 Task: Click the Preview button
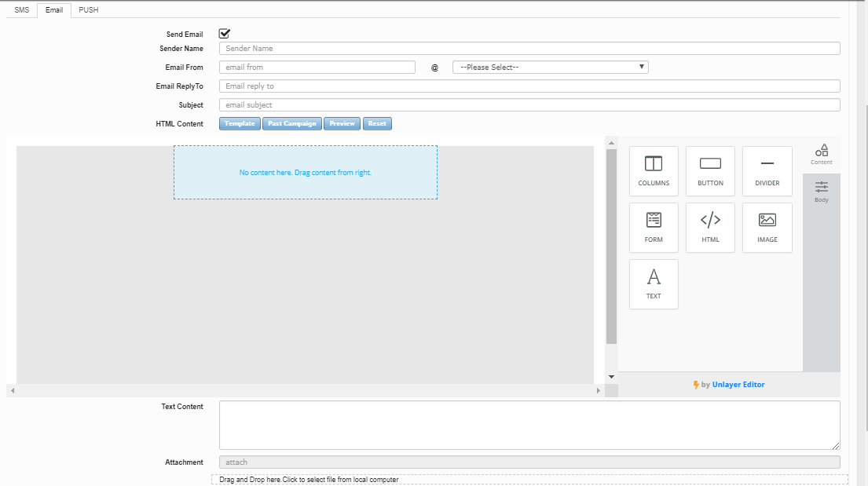[342, 124]
